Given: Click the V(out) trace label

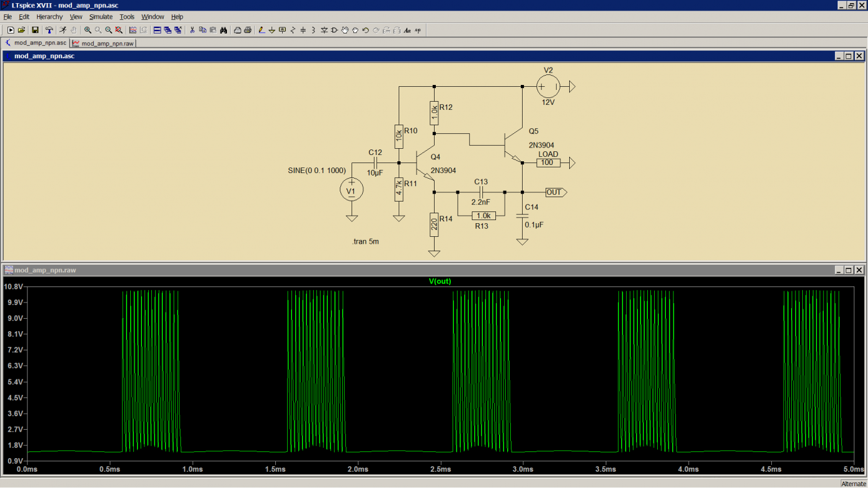Looking at the screenshot, I should pos(440,281).
